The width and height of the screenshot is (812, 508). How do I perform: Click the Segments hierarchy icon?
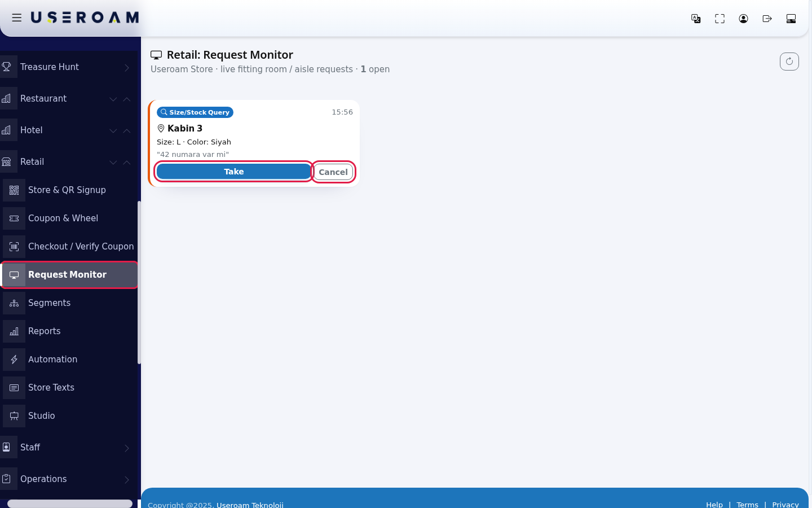pos(14,303)
